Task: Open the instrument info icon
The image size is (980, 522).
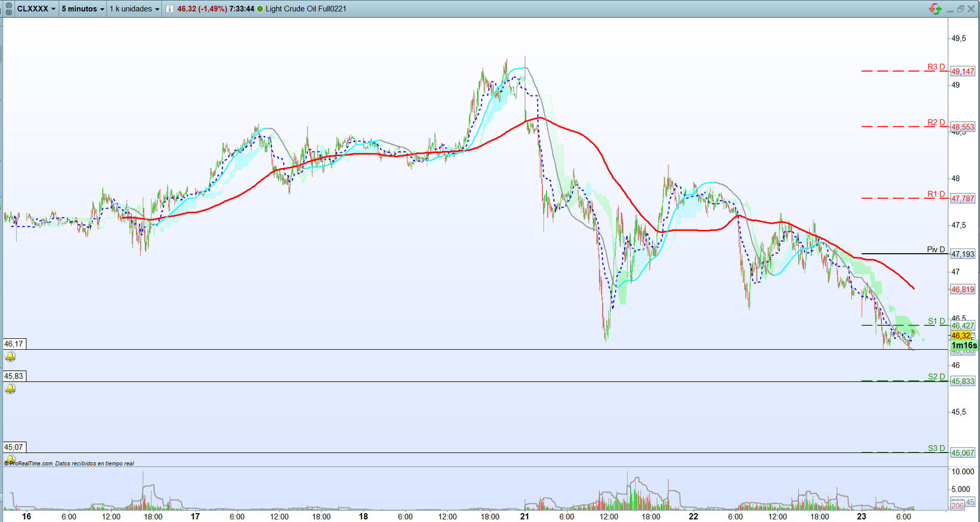Action: pyautogui.click(x=170, y=9)
